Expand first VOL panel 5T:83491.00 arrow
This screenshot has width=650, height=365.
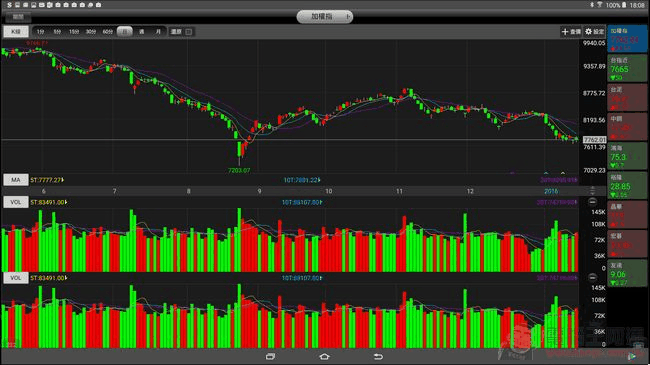pos(66,202)
